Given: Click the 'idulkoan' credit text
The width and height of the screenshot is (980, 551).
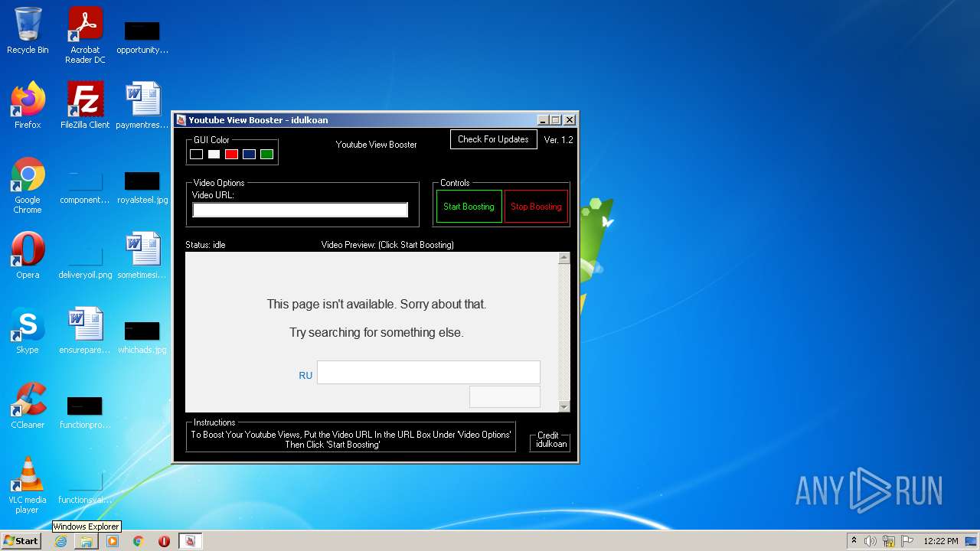Looking at the screenshot, I should click(x=551, y=444).
